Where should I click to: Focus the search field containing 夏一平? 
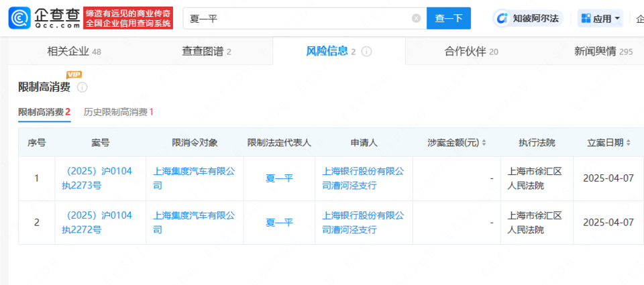point(305,19)
